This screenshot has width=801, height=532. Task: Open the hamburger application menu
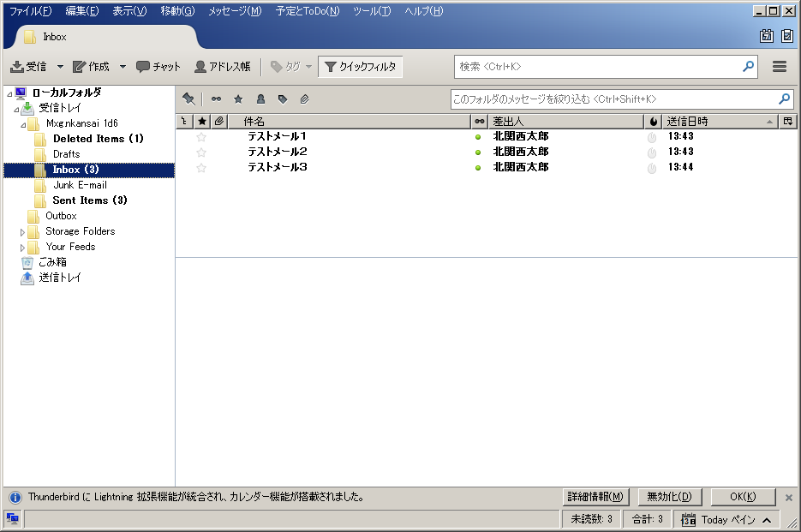coord(780,67)
